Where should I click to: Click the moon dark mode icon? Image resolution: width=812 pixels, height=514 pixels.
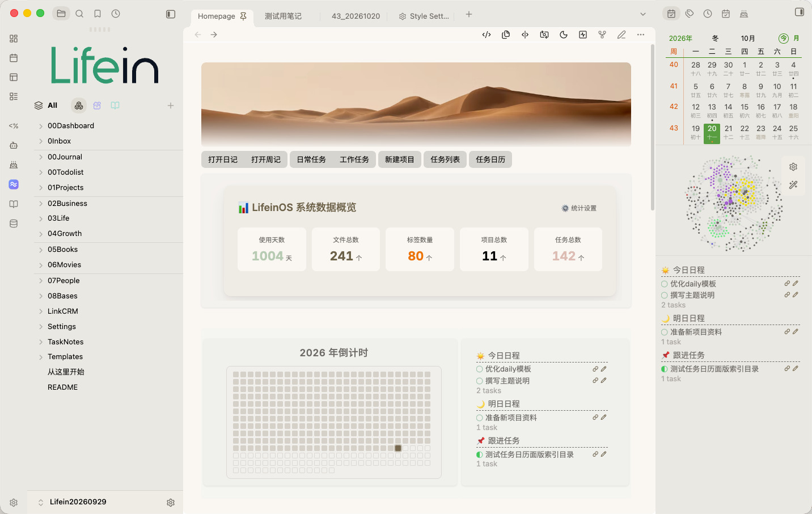pos(564,35)
